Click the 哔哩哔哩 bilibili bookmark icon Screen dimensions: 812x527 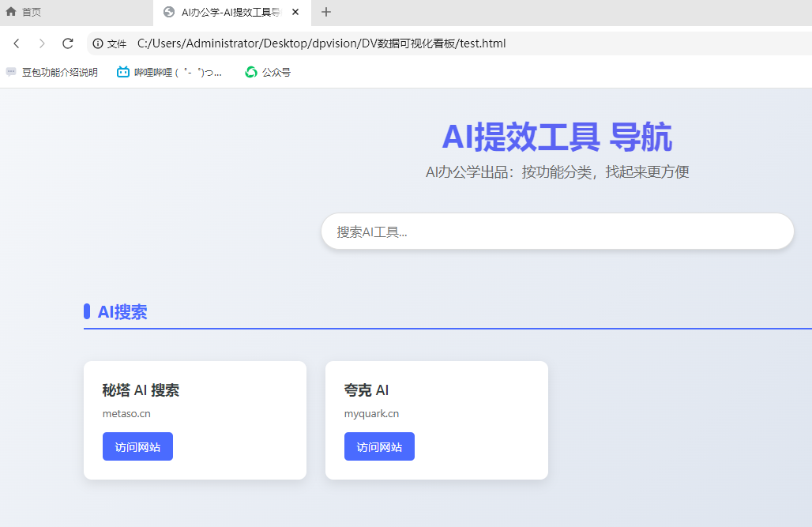pyautogui.click(x=122, y=71)
